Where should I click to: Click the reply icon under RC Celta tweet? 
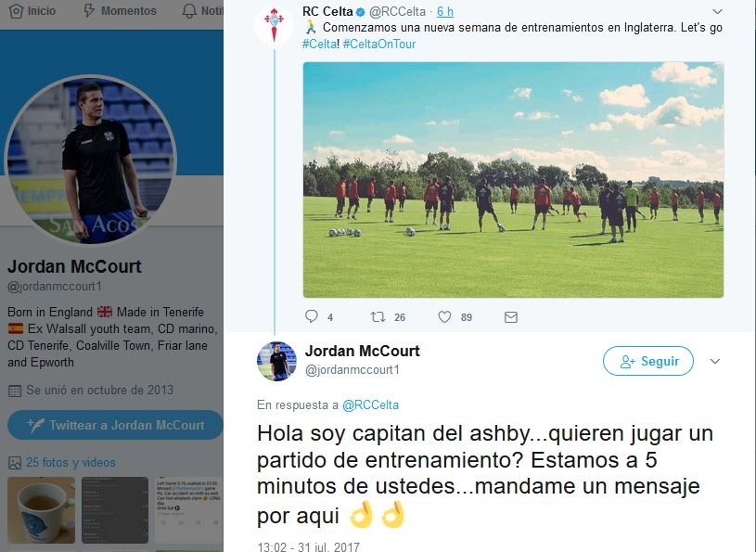tap(312, 316)
